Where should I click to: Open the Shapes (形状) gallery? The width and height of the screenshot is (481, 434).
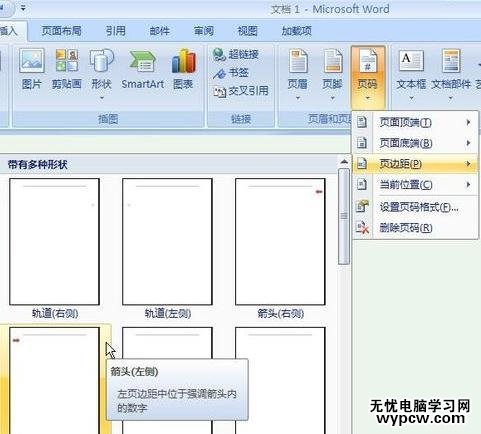coord(101,74)
